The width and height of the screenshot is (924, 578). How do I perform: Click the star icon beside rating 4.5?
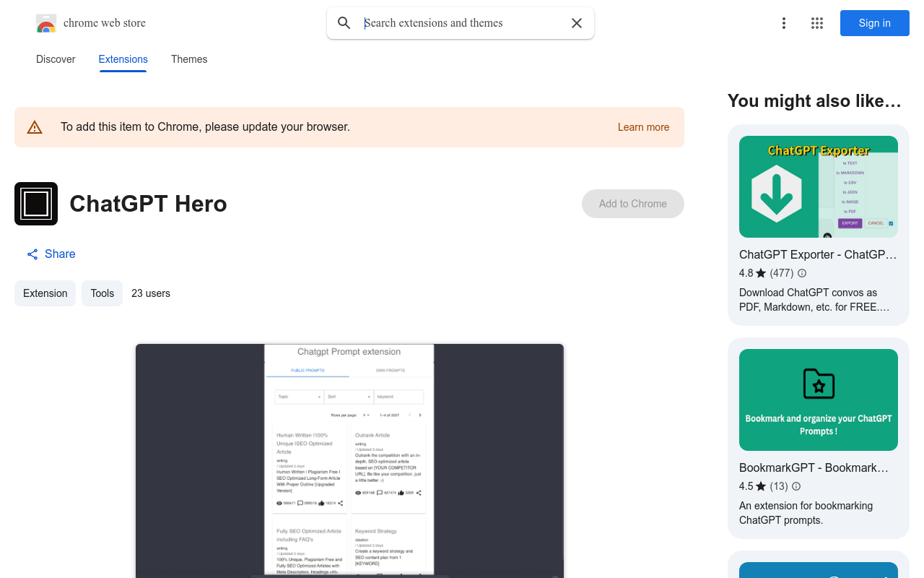point(761,486)
